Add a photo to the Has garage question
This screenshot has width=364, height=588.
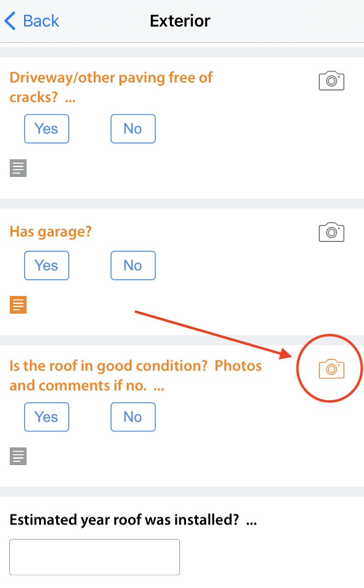point(332,232)
